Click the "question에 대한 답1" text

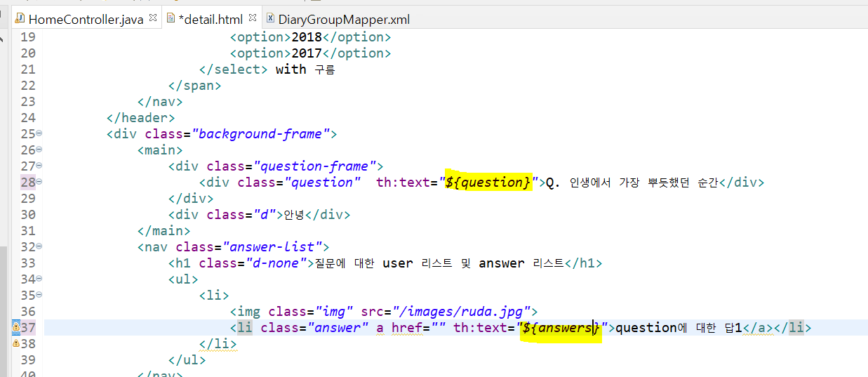click(x=678, y=327)
